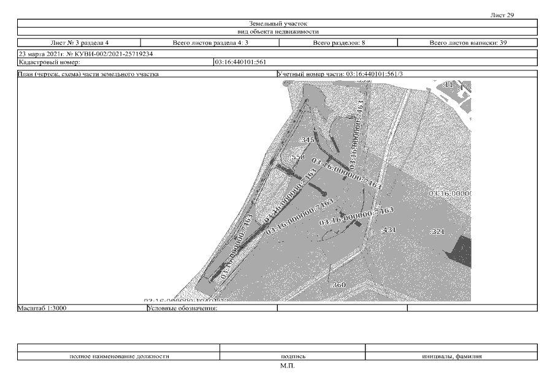Click parcel number :360 on the map

coord(338,285)
